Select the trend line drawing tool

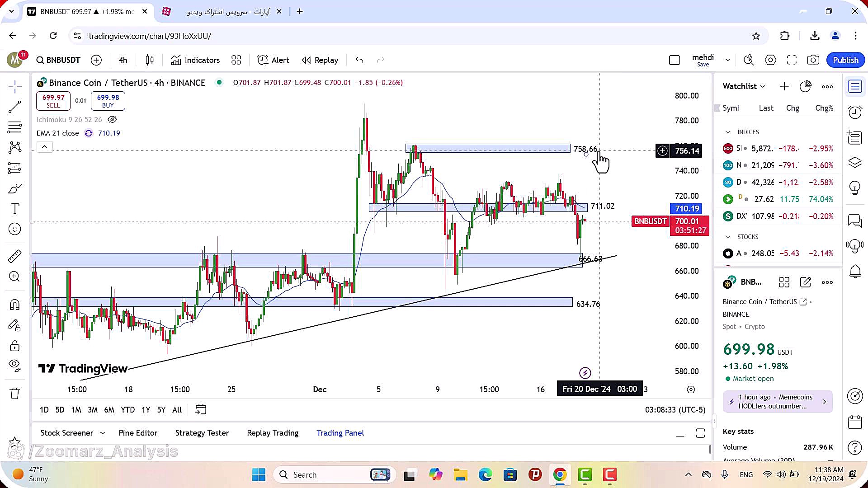click(14, 107)
